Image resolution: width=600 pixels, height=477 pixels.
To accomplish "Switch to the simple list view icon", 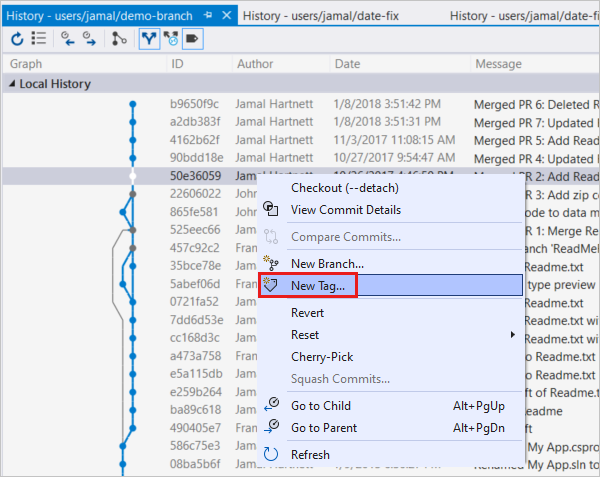I will (39, 38).
